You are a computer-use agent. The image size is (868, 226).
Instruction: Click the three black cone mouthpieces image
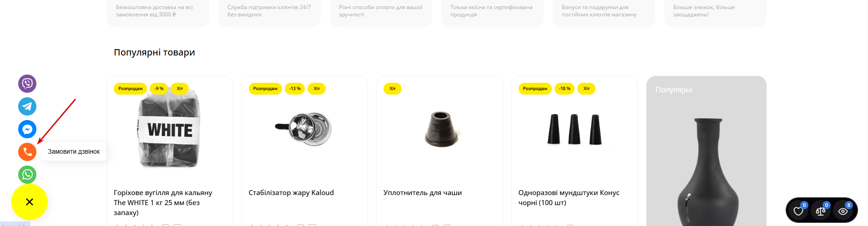tap(574, 130)
